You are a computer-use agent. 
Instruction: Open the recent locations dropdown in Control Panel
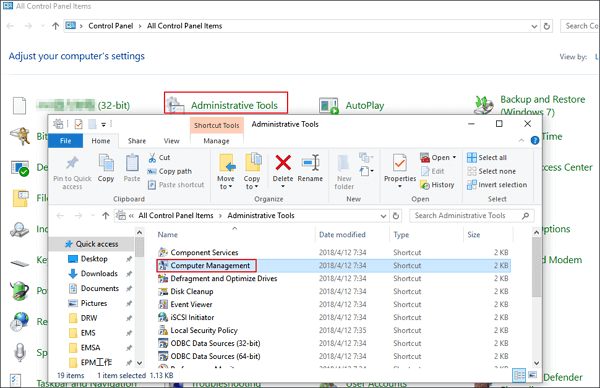(x=42, y=26)
